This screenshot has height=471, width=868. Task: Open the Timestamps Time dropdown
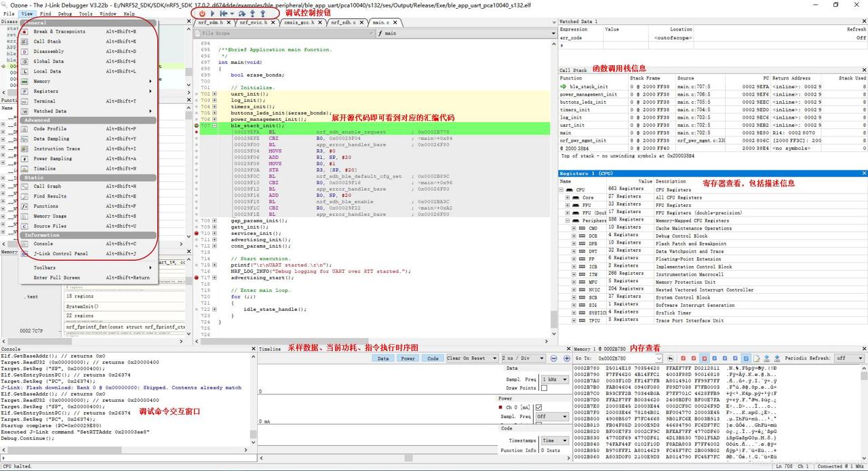(554, 440)
